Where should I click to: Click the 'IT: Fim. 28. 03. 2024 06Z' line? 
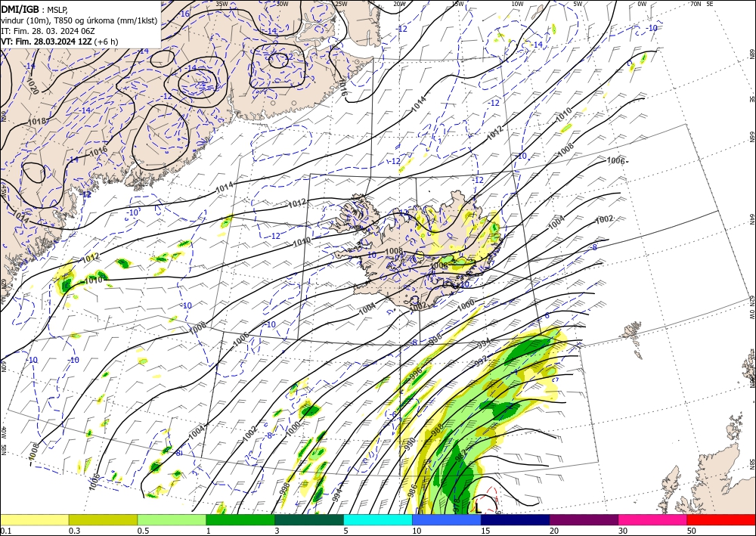(48, 31)
